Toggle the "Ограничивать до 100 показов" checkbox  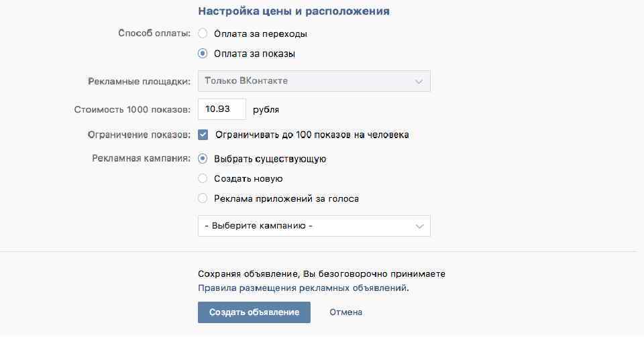click(203, 135)
